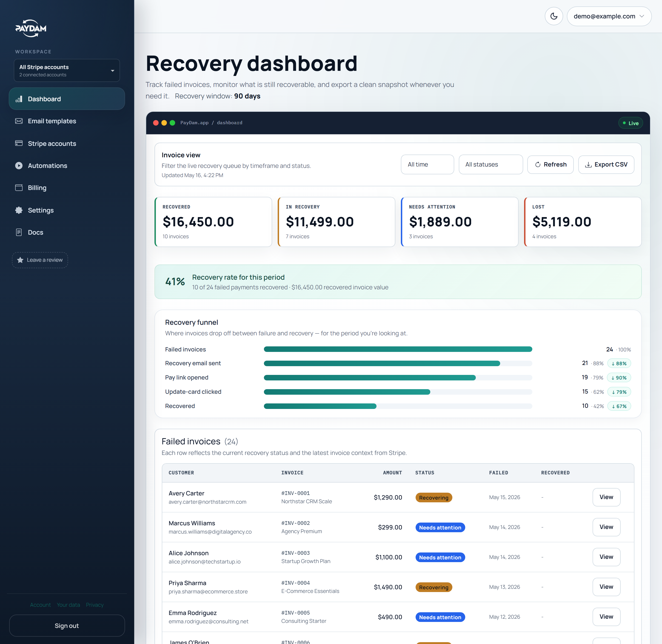The height and width of the screenshot is (644, 662).
Task: Open Docs from the sidebar
Action: tap(67, 232)
